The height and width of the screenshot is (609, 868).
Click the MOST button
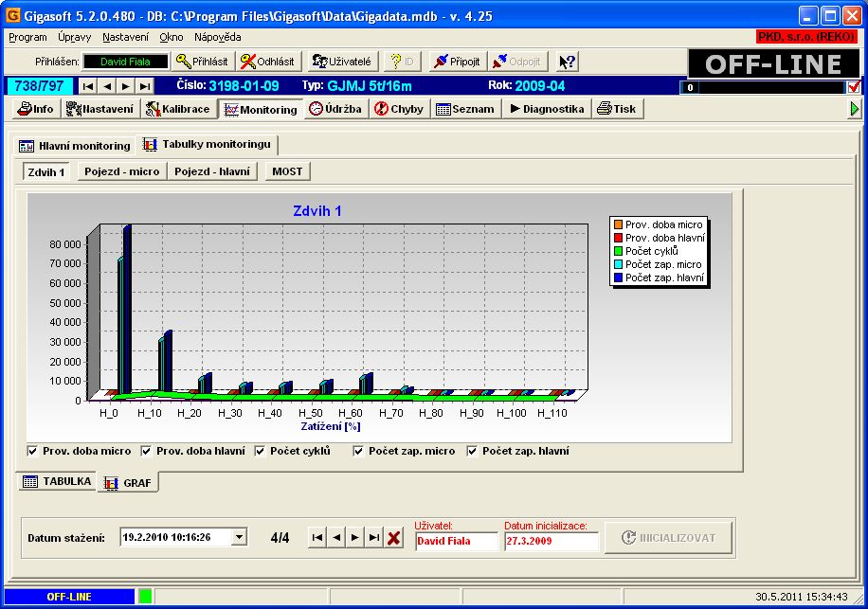pyautogui.click(x=286, y=171)
